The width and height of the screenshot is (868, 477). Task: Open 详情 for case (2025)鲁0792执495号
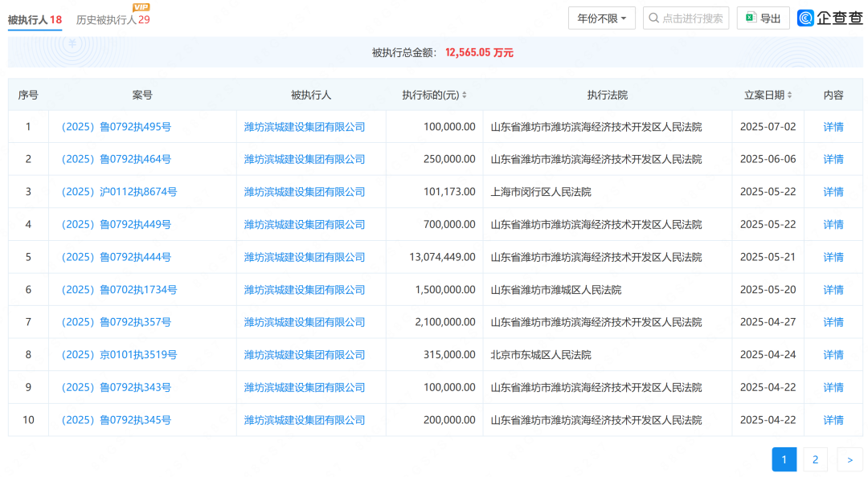[x=833, y=126]
